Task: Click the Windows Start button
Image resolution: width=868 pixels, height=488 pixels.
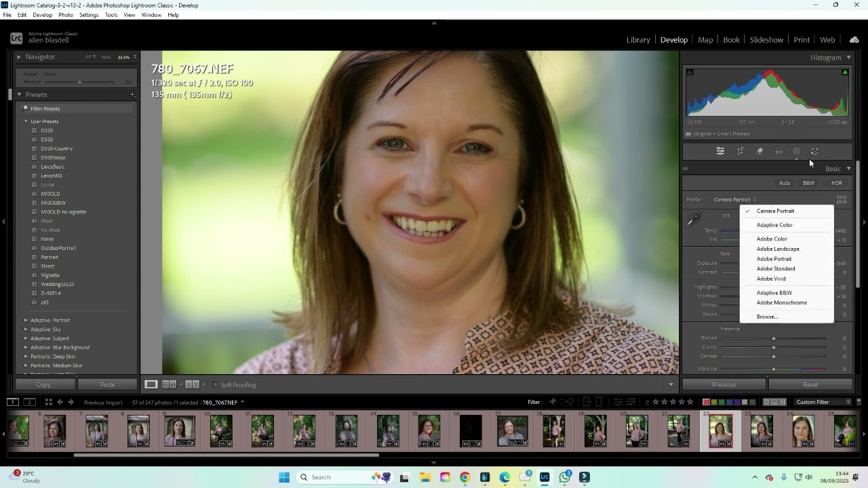Action: point(284,477)
